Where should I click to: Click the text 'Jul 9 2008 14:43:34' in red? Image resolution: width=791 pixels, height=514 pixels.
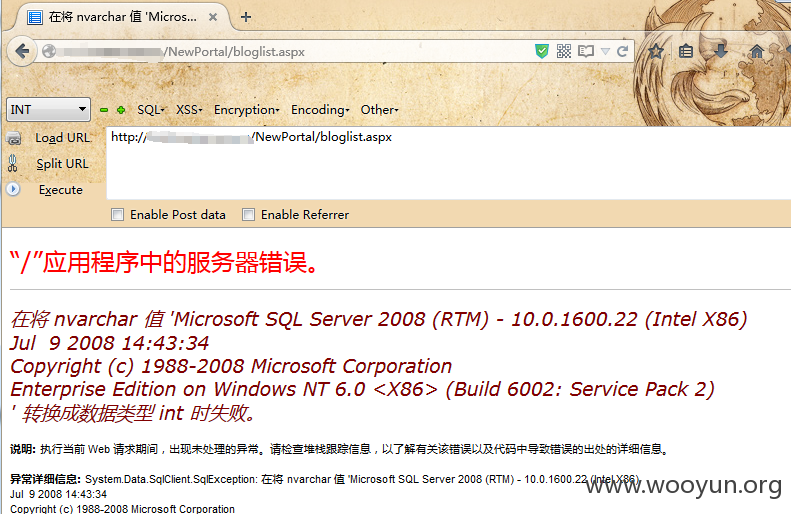[x=109, y=343]
